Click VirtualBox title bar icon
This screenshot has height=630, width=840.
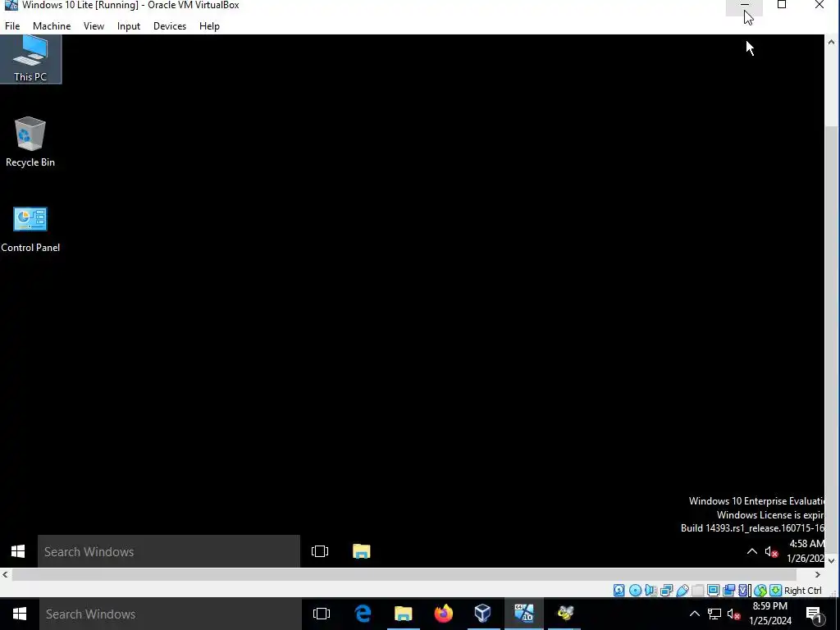pyautogui.click(x=11, y=6)
